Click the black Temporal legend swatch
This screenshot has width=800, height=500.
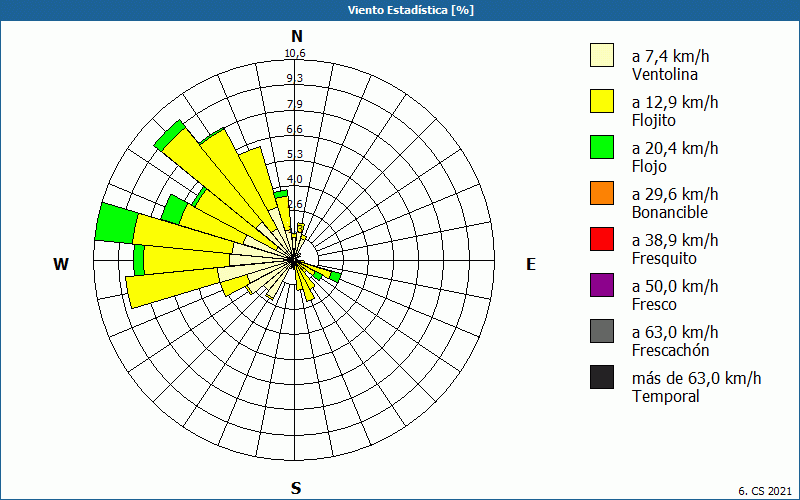pyautogui.click(x=602, y=377)
